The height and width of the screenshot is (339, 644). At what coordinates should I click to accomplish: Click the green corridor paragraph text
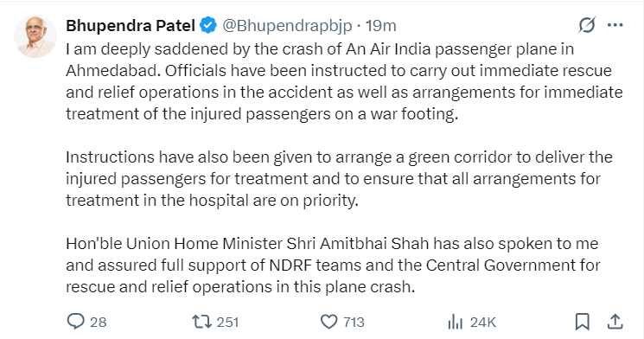(x=339, y=179)
